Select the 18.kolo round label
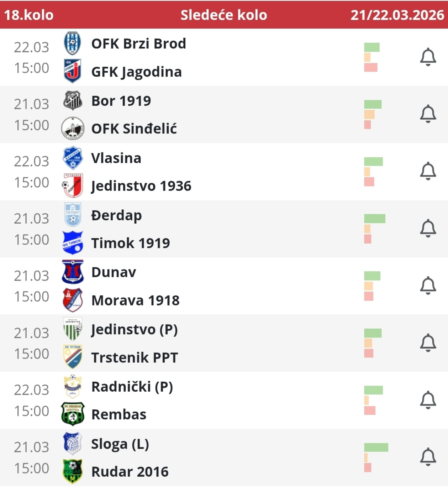The width and height of the screenshot is (448, 492). pyautogui.click(x=29, y=15)
